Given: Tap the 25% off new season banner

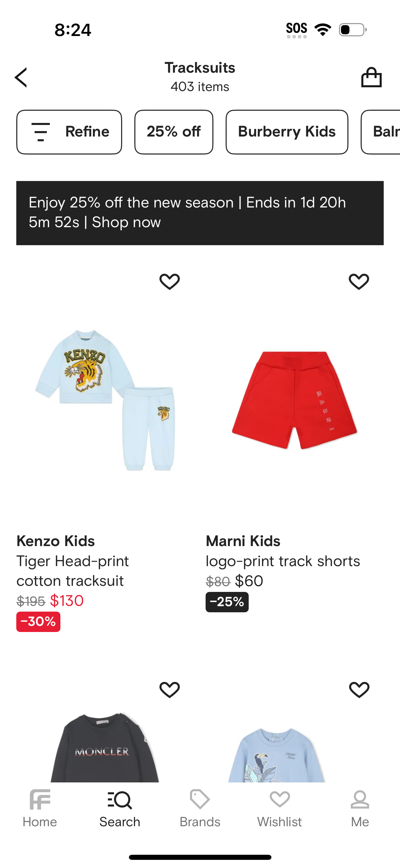Looking at the screenshot, I should [x=200, y=213].
